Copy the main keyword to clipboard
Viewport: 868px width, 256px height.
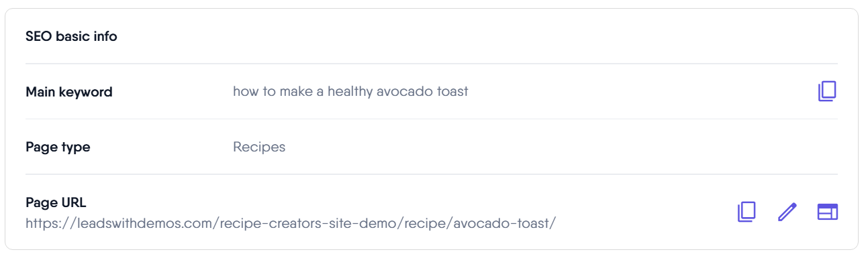click(x=827, y=91)
